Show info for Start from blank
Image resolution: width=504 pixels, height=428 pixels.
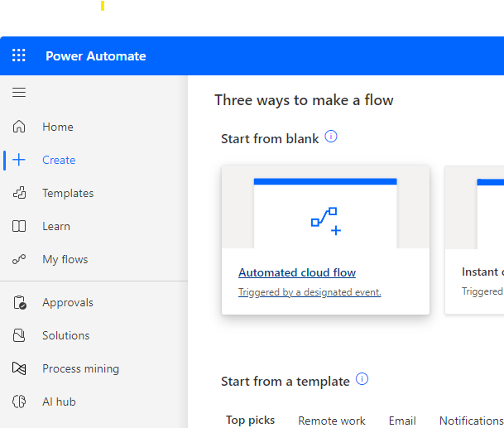tap(331, 137)
